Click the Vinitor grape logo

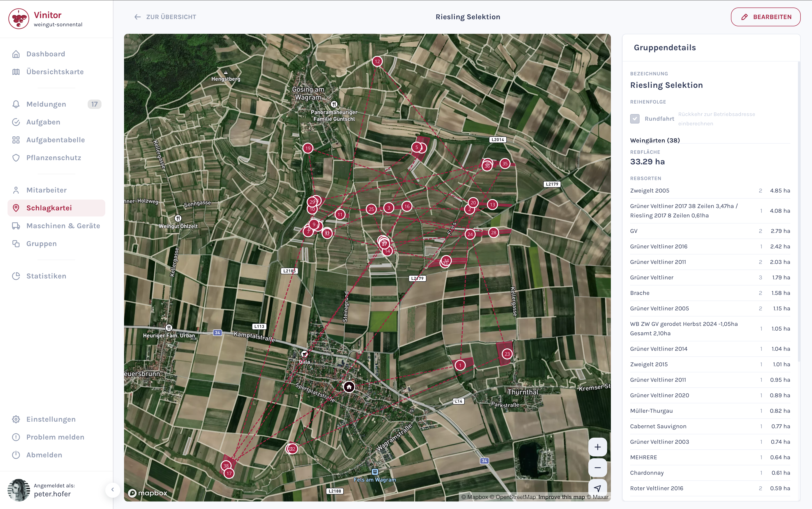[19, 19]
